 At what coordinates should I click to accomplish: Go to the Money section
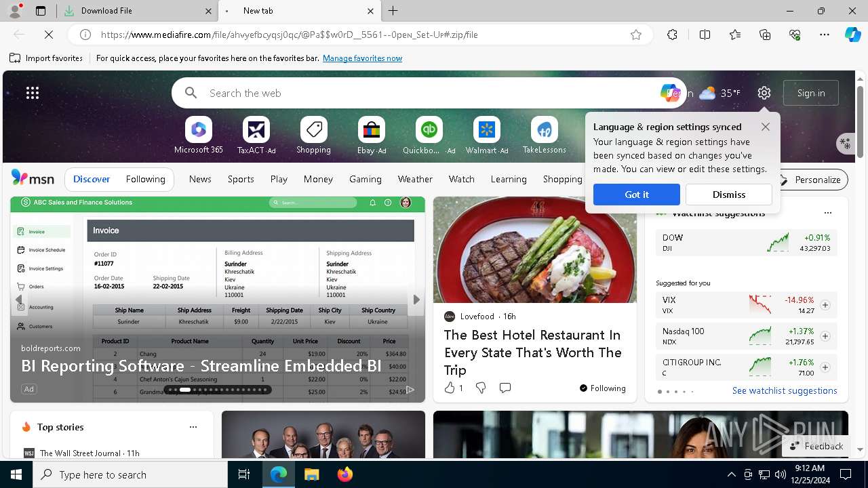(x=318, y=180)
